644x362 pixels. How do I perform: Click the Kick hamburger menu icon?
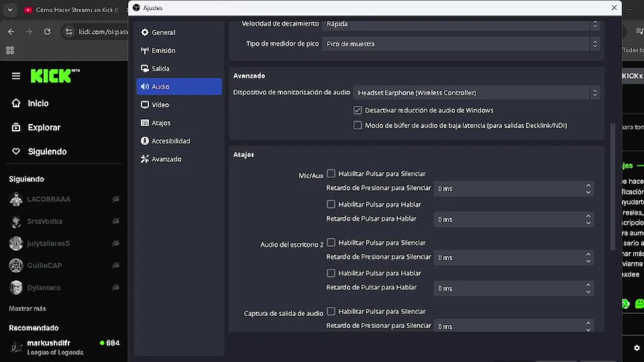(x=16, y=76)
